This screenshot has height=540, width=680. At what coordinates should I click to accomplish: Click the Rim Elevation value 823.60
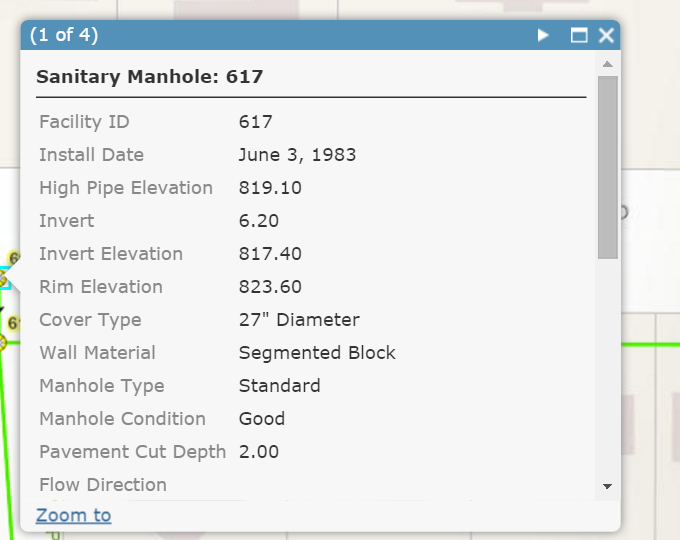pos(270,287)
